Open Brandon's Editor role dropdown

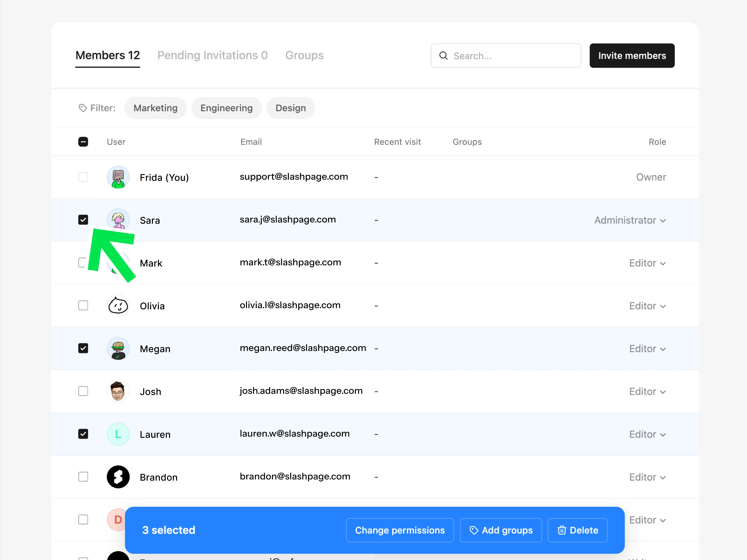click(647, 477)
